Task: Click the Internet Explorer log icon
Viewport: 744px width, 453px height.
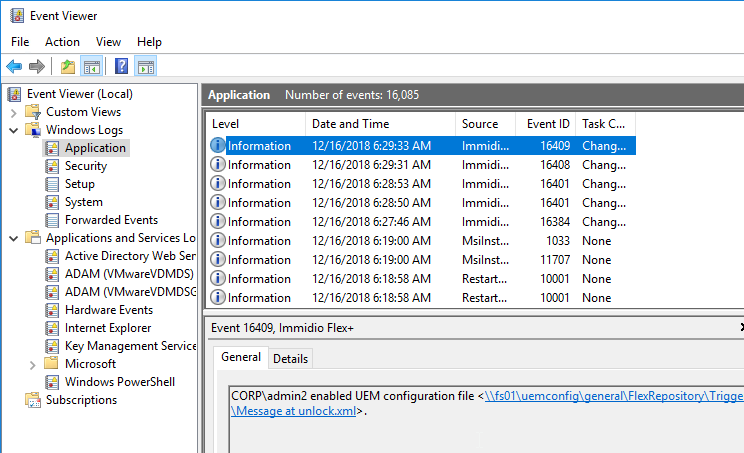Action: (52, 328)
